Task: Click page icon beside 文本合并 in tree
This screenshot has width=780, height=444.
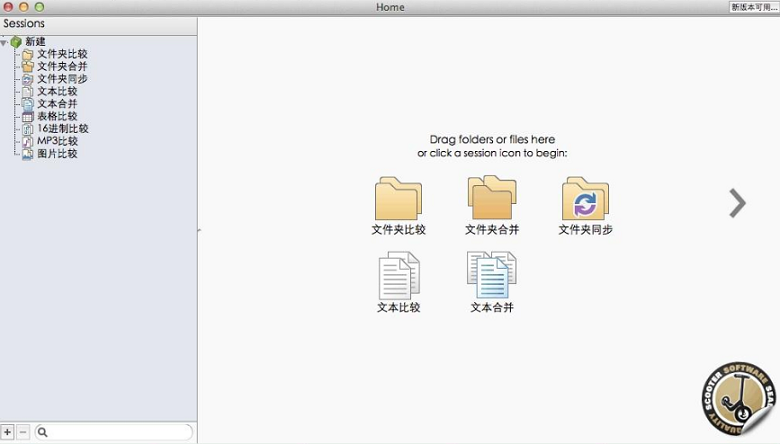Action: coord(28,104)
